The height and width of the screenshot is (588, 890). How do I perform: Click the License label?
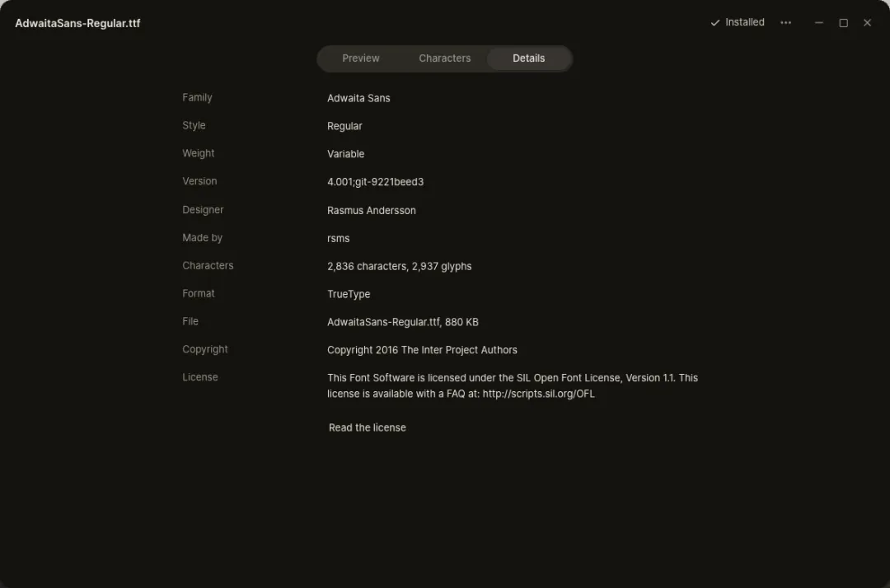coord(199,377)
